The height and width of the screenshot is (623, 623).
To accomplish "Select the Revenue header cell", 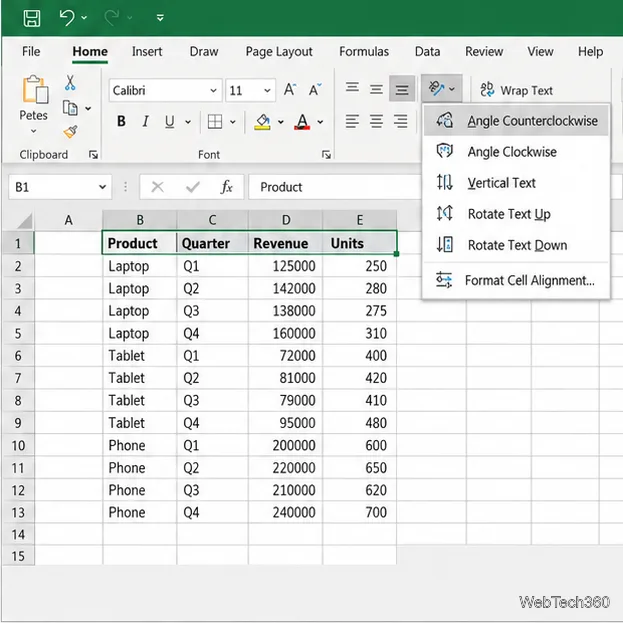I will (286, 243).
